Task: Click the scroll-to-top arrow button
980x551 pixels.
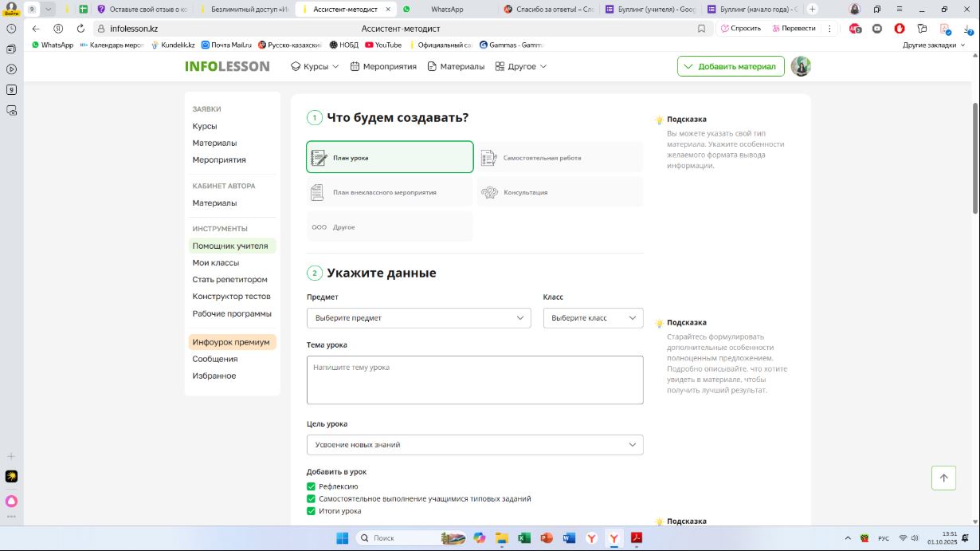Action: point(943,478)
